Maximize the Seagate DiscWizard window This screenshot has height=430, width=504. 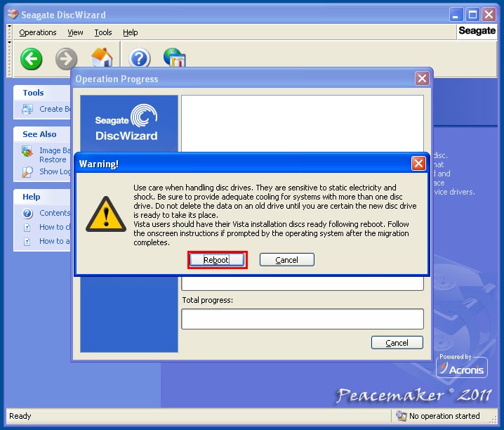472,15
